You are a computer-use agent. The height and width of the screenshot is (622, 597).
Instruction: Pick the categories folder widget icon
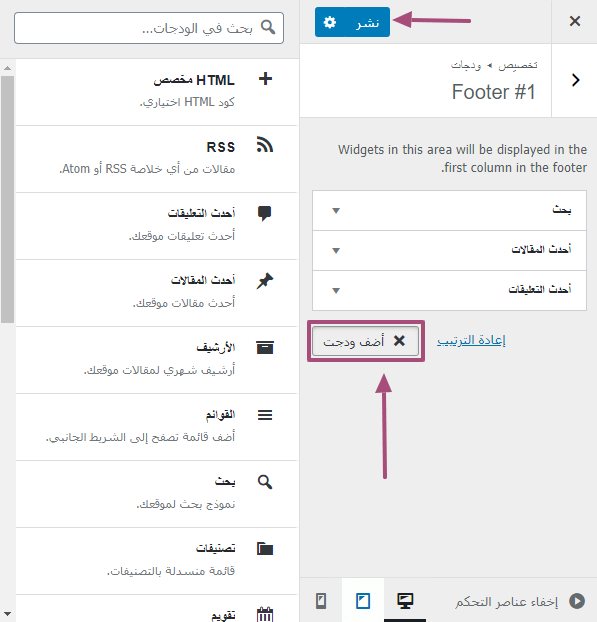pyautogui.click(x=265, y=549)
